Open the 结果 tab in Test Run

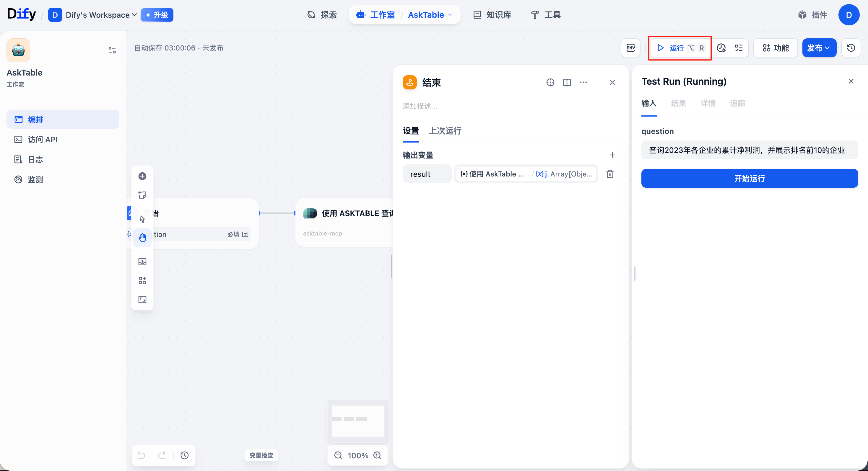pos(678,103)
